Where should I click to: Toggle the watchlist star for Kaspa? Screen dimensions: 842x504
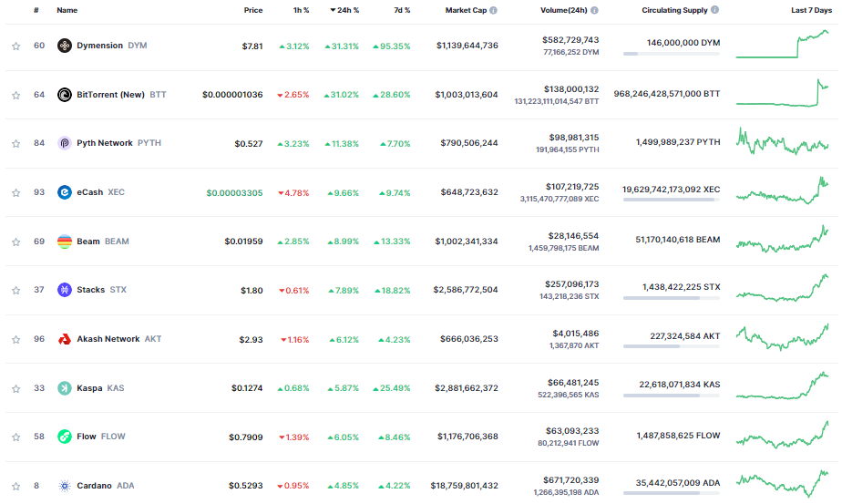(x=15, y=388)
